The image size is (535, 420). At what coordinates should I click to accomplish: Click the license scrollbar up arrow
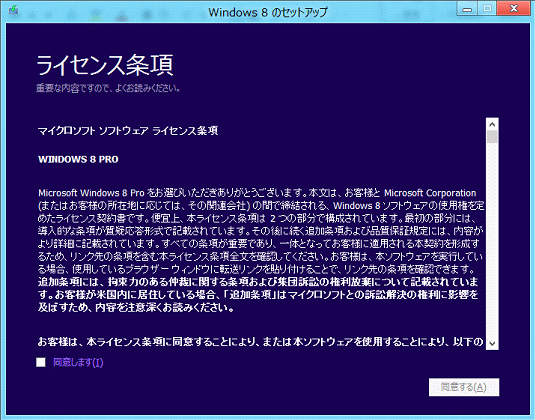tap(492, 125)
